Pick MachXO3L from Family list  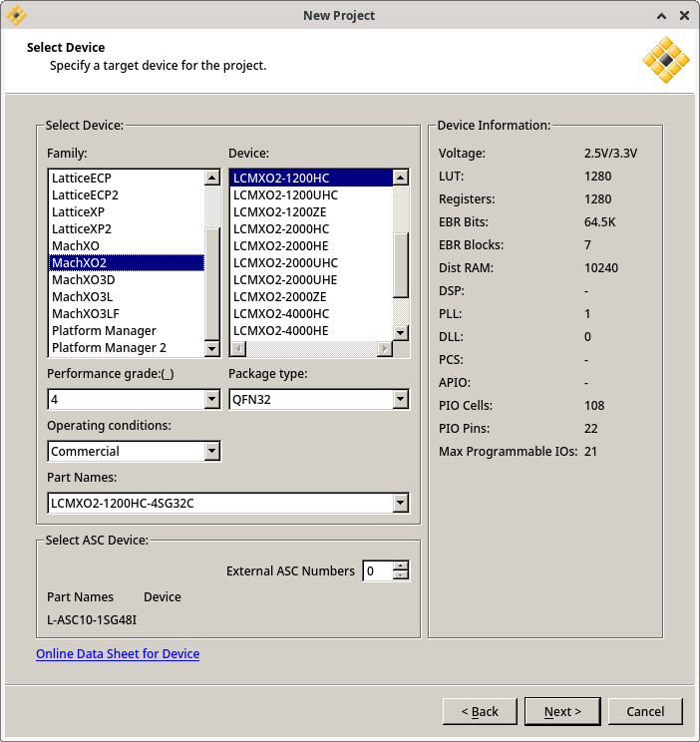tap(127, 297)
